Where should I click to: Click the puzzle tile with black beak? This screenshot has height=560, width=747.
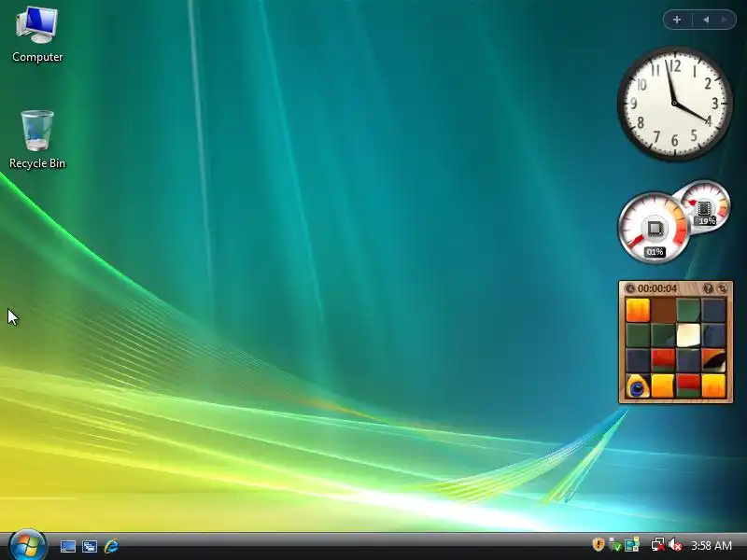pyautogui.click(x=713, y=360)
